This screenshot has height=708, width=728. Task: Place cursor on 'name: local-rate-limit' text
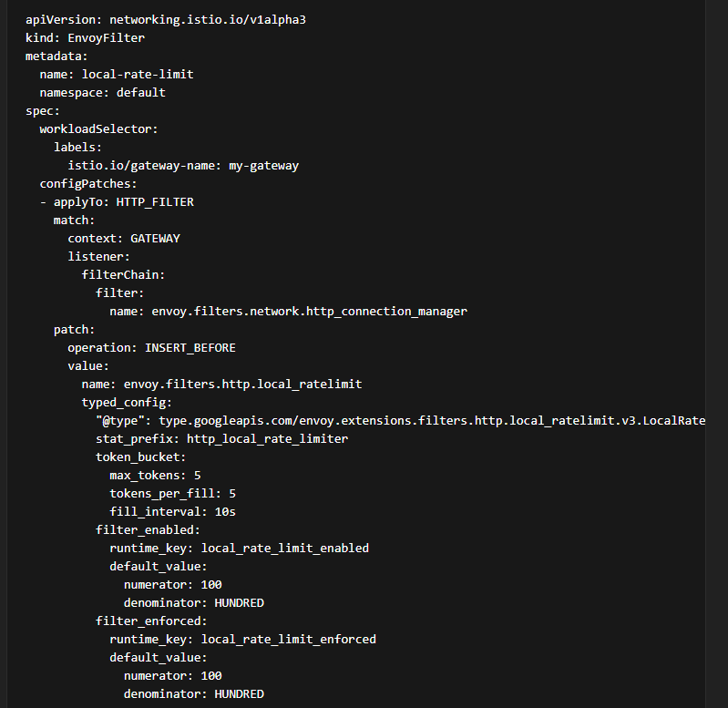point(116,74)
